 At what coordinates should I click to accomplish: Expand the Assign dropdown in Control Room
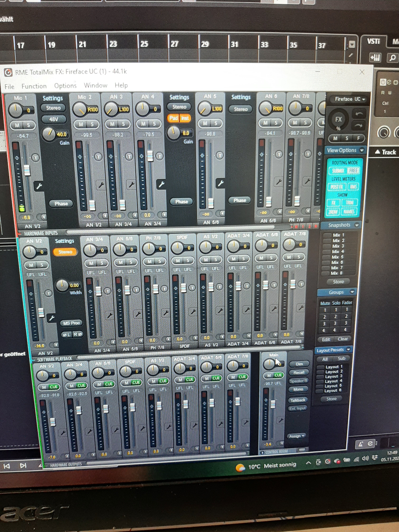296,436
